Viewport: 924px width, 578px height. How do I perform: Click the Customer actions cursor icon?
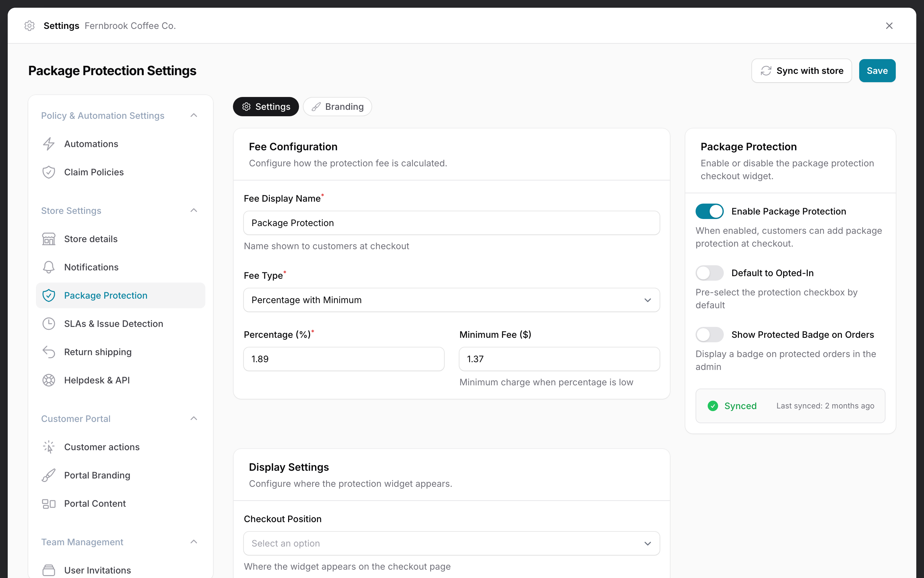(x=48, y=447)
